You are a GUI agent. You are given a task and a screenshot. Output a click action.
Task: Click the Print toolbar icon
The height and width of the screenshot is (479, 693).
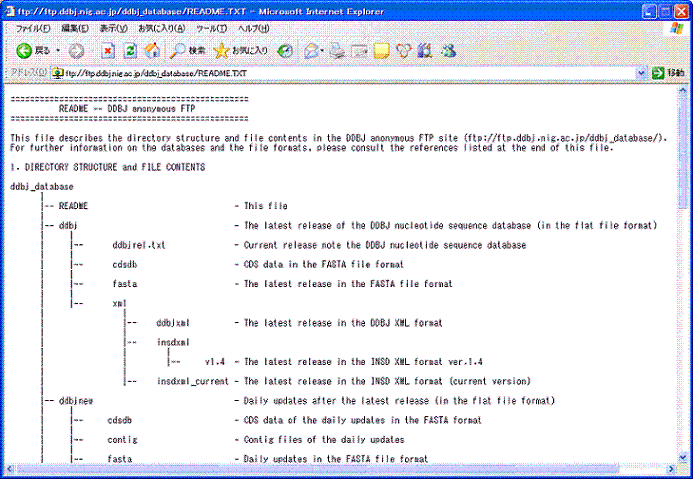[338, 49]
